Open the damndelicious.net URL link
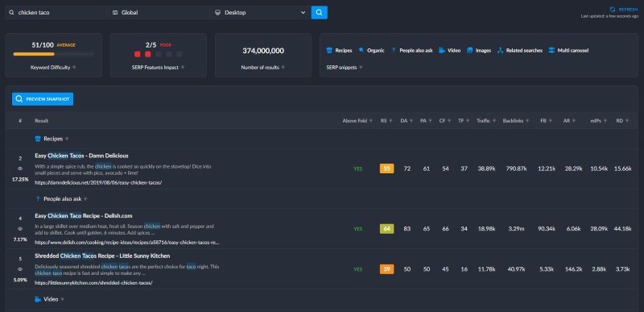This screenshot has width=644, height=312. pos(98,182)
